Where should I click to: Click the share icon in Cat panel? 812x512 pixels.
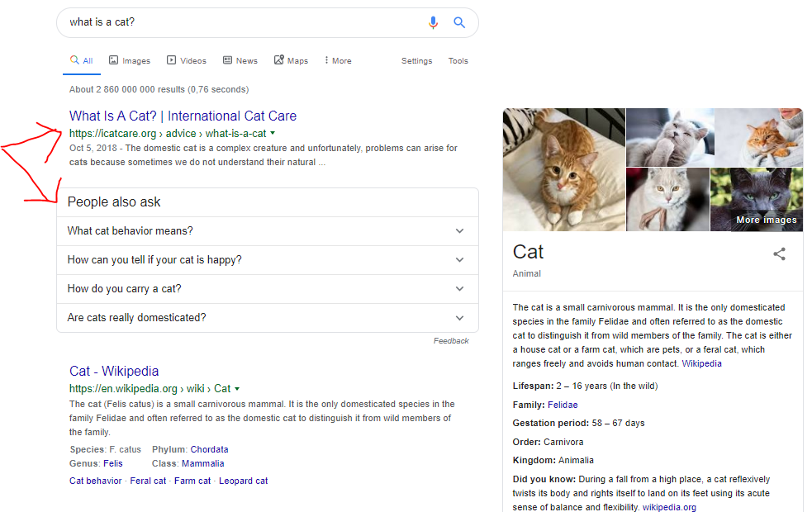coord(779,254)
